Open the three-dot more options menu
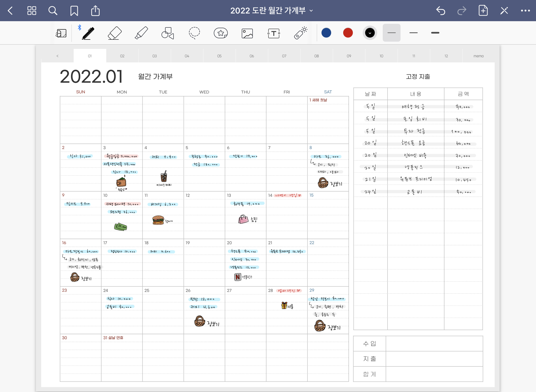Screen dimensions: 536x392 pos(525,11)
